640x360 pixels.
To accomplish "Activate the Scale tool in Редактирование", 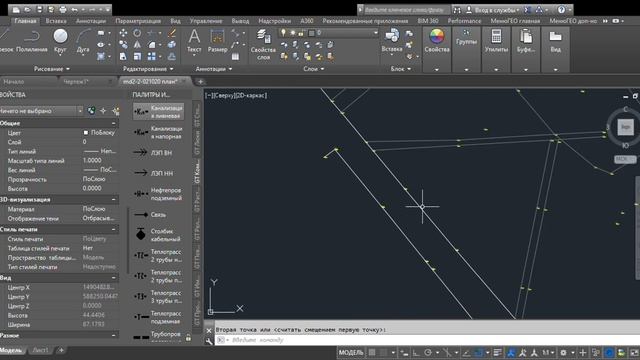I will click(137, 56).
